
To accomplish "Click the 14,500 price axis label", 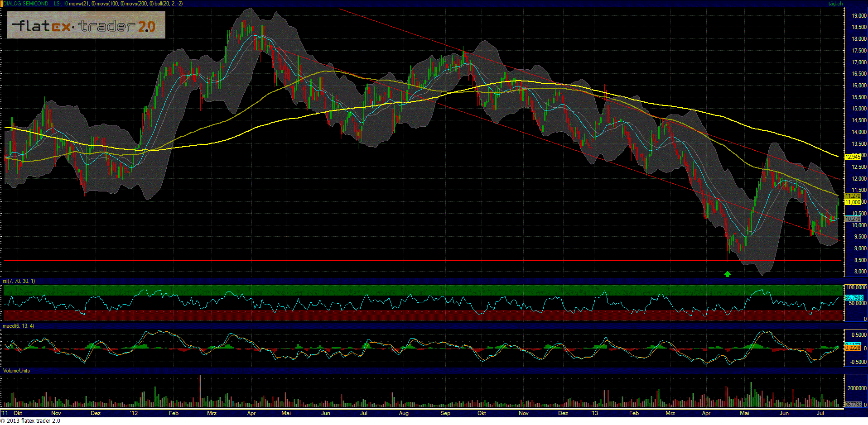I will click(859, 120).
